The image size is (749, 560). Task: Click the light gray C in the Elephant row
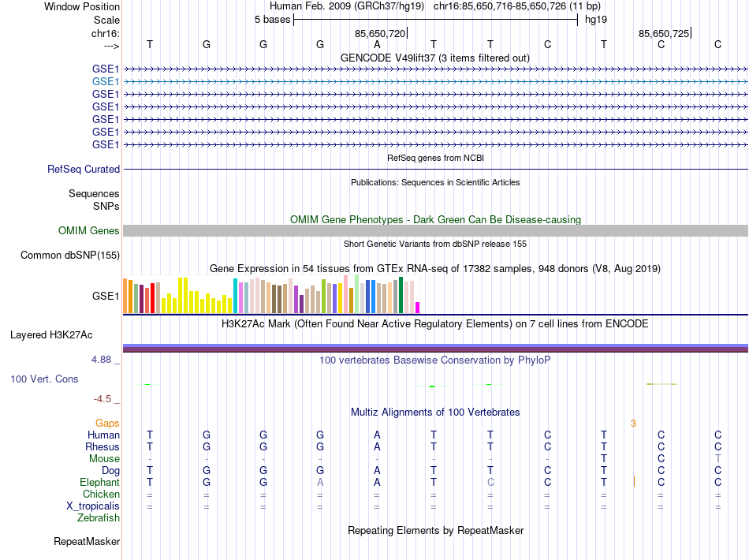490,483
